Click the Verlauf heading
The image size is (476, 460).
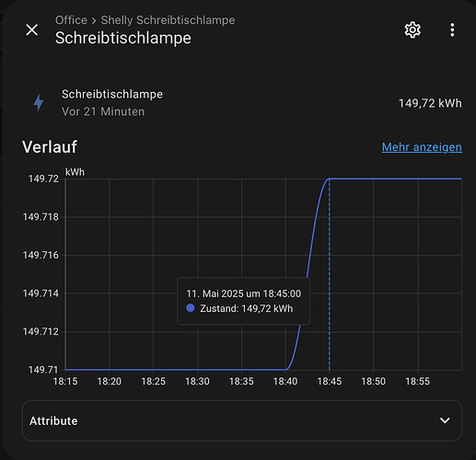pos(50,147)
